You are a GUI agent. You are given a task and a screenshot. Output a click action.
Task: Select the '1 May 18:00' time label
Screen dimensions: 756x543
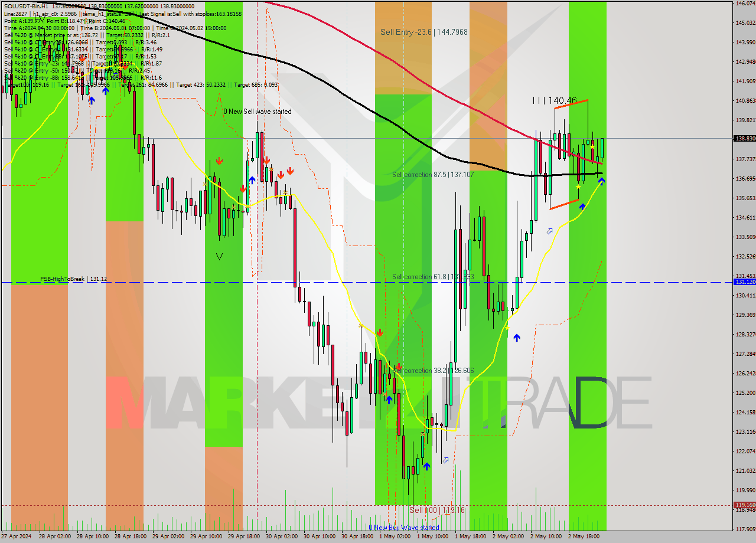pos(470,537)
